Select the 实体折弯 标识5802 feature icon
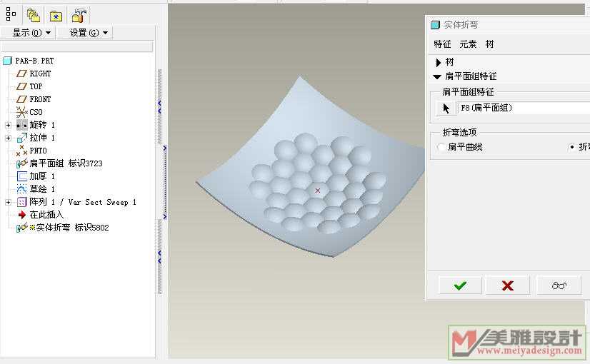The image size is (590, 364). 22,228
